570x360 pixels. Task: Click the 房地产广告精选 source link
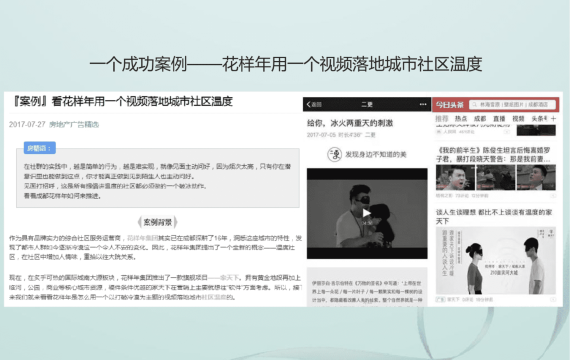[74, 124]
